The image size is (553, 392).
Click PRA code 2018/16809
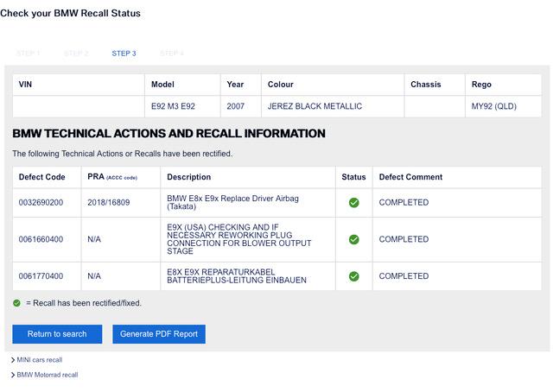click(x=110, y=203)
